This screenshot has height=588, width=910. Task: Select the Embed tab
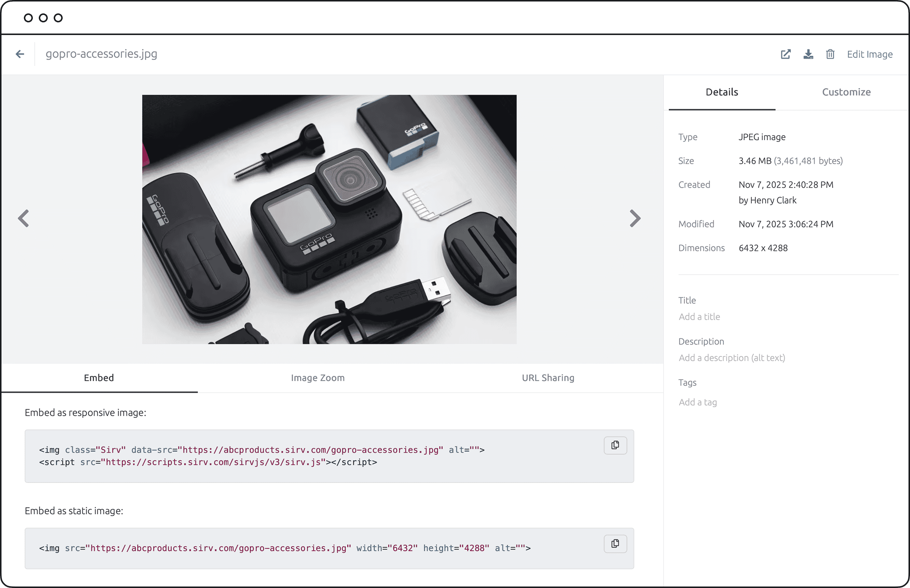coord(99,377)
